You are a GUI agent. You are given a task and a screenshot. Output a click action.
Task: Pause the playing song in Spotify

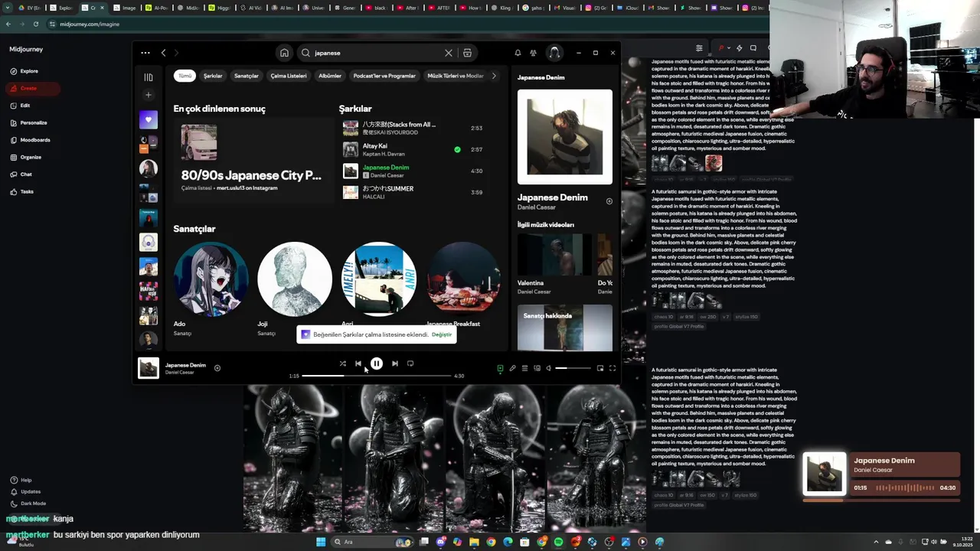point(376,364)
